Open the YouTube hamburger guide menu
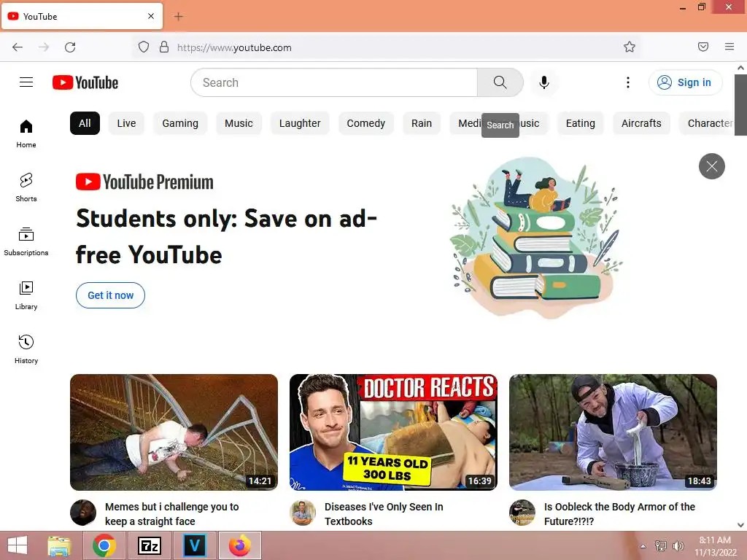Viewport: 747px width, 560px height. [x=26, y=82]
